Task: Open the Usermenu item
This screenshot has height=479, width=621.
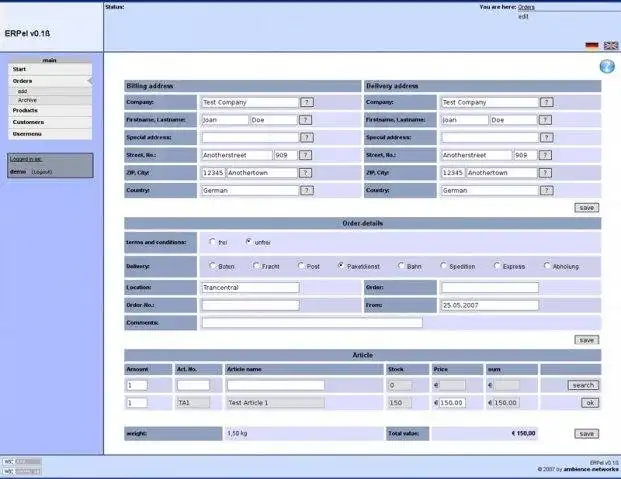Action: [50, 134]
